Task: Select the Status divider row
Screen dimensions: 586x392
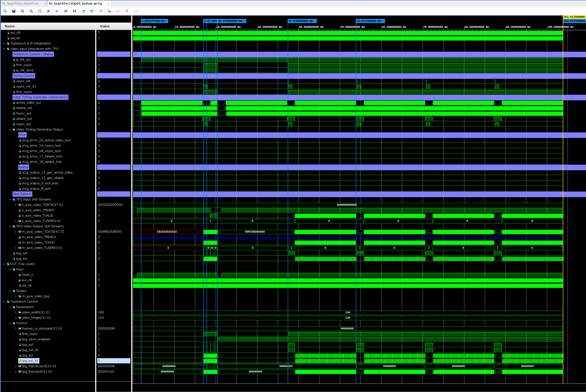Action: [x=24, y=167]
